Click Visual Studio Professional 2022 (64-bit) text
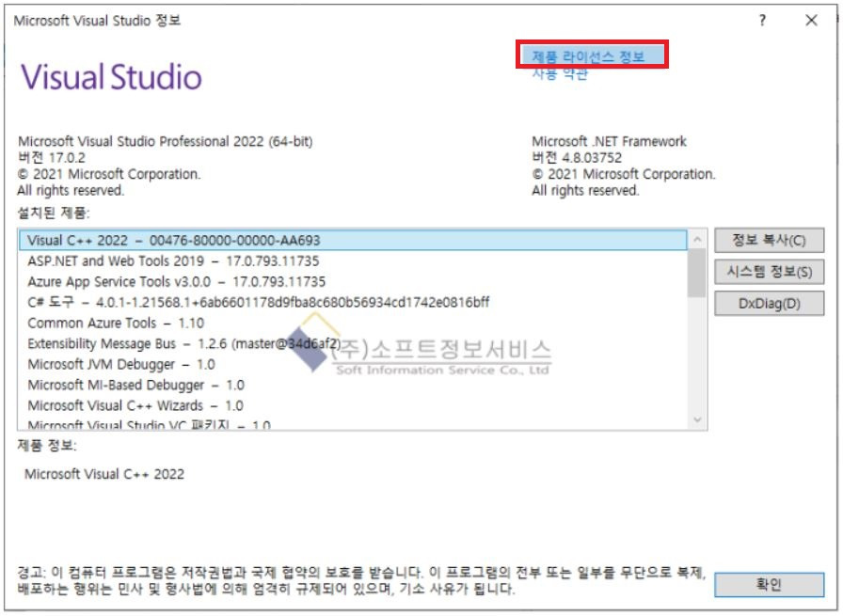Screen dimensions: 843x616 [165, 141]
